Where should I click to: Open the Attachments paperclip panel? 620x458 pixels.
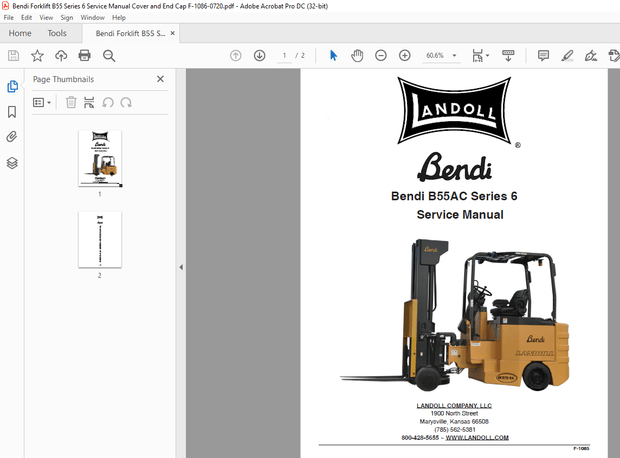(x=12, y=137)
